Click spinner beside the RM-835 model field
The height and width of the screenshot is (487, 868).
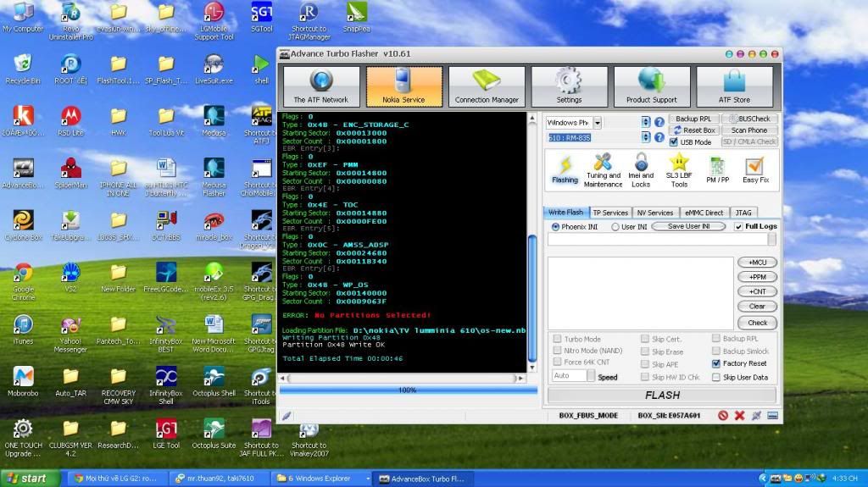coord(645,136)
